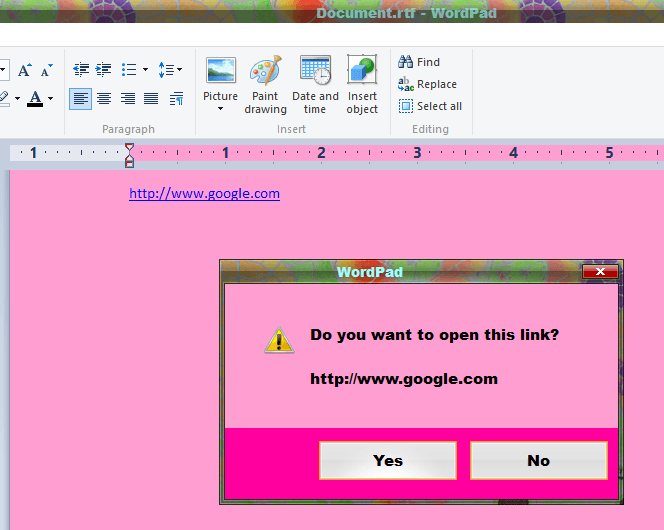Start a bulleted list

[129, 69]
